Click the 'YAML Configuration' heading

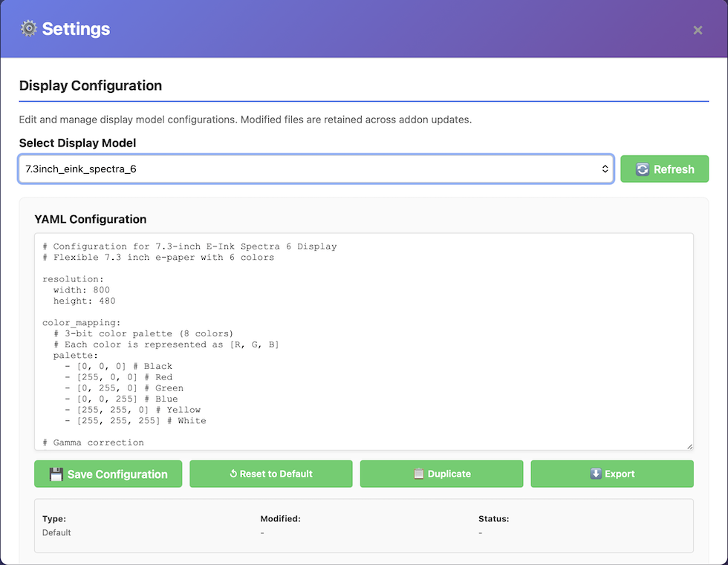click(91, 219)
